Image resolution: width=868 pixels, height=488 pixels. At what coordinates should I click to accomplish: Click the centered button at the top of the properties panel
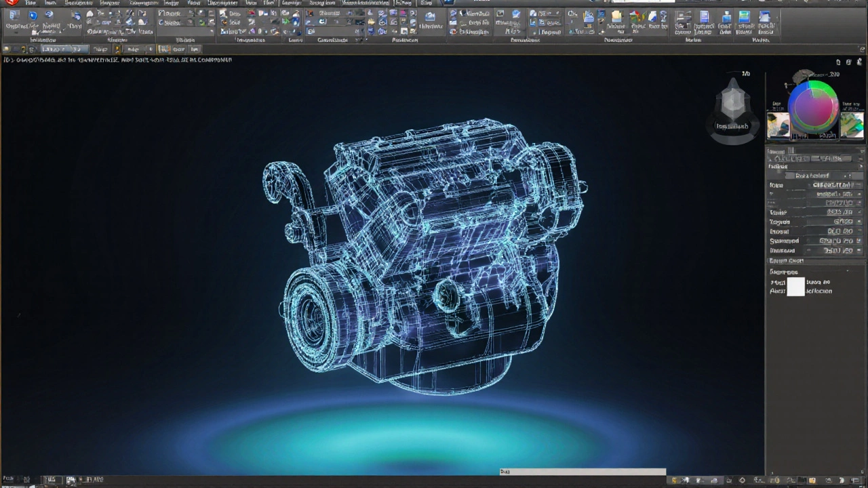(814, 176)
